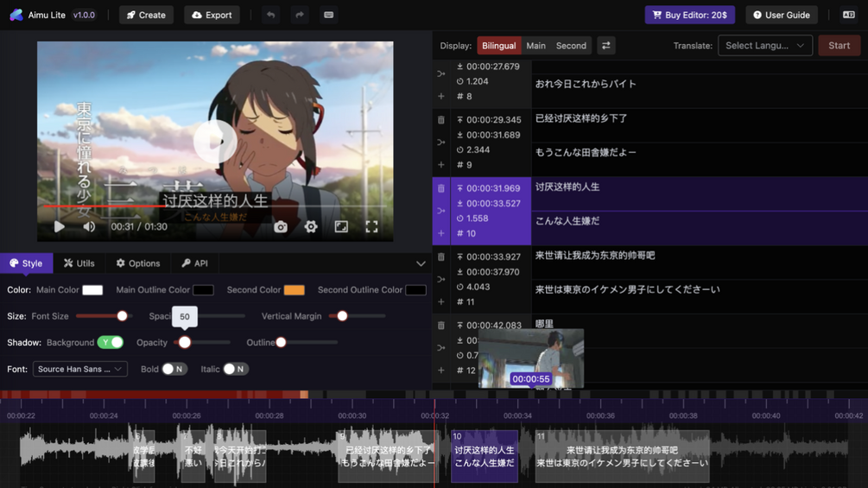Click the v1.0.0 version badge
868x488 pixels.
tap(84, 15)
